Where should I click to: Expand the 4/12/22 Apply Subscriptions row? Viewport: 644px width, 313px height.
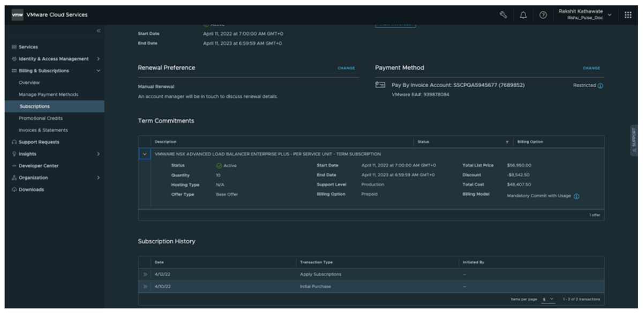point(144,274)
